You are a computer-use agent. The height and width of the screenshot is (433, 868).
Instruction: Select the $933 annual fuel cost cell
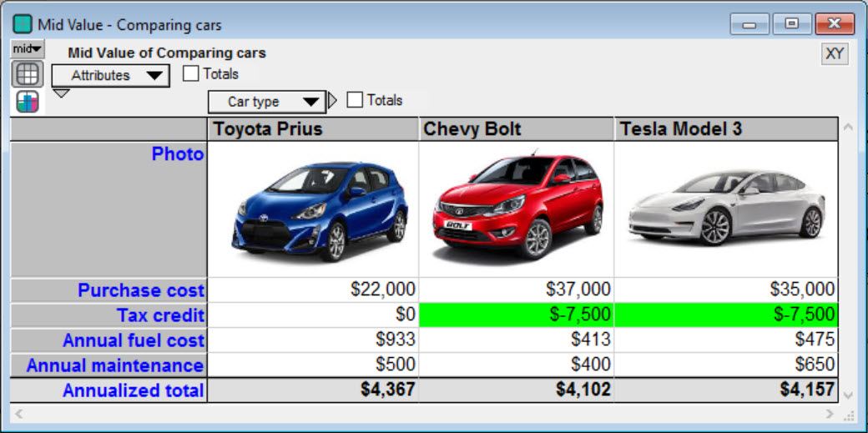click(x=313, y=340)
